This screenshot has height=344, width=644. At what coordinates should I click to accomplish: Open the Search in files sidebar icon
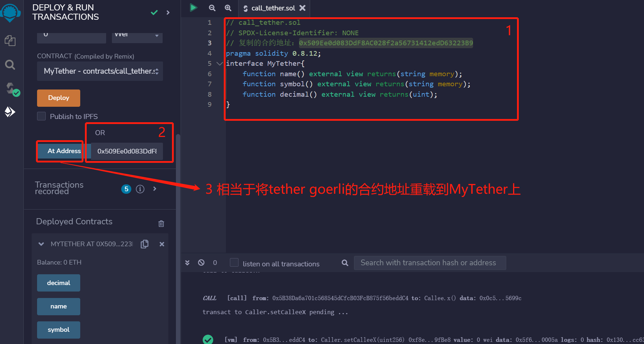tap(10, 65)
